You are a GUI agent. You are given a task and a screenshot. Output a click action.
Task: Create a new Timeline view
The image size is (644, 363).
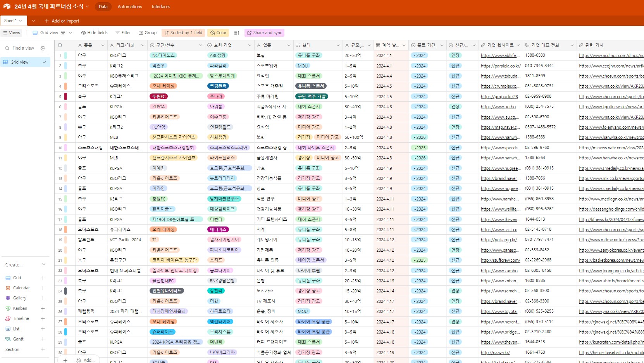pos(43,319)
